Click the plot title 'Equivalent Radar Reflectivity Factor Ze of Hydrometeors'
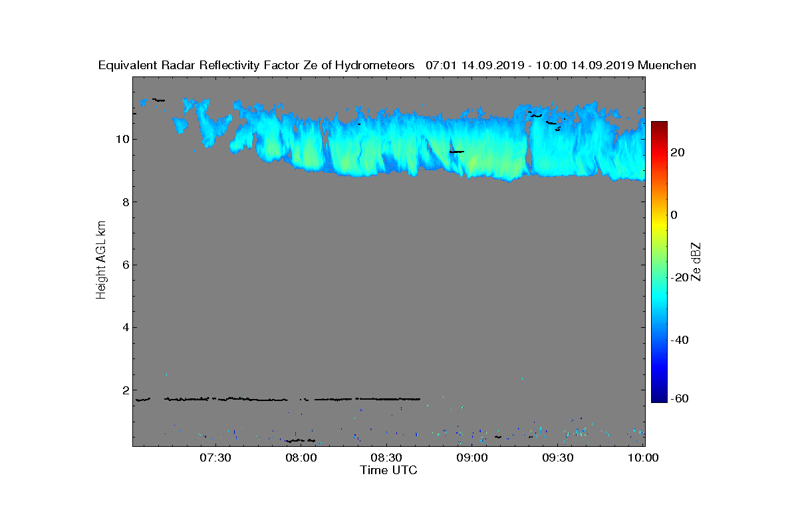The height and width of the screenshot is (532, 798). click(257, 65)
